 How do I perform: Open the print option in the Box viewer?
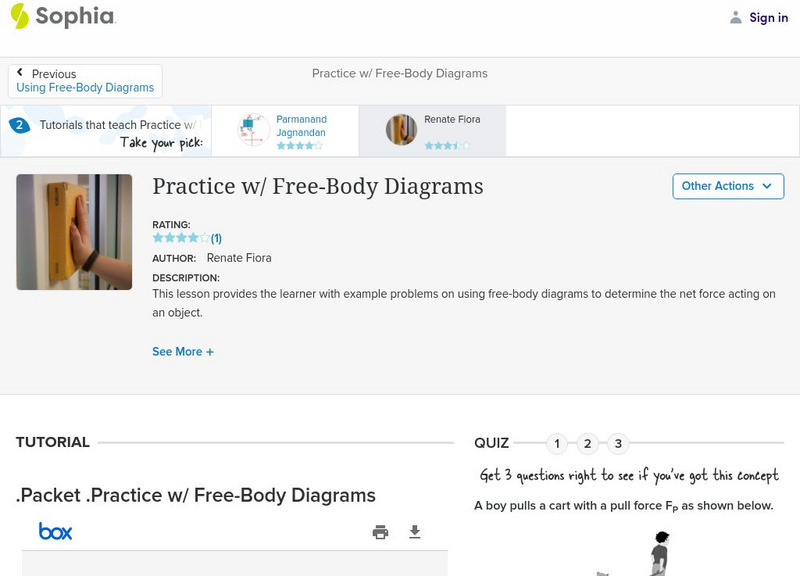[x=380, y=531]
